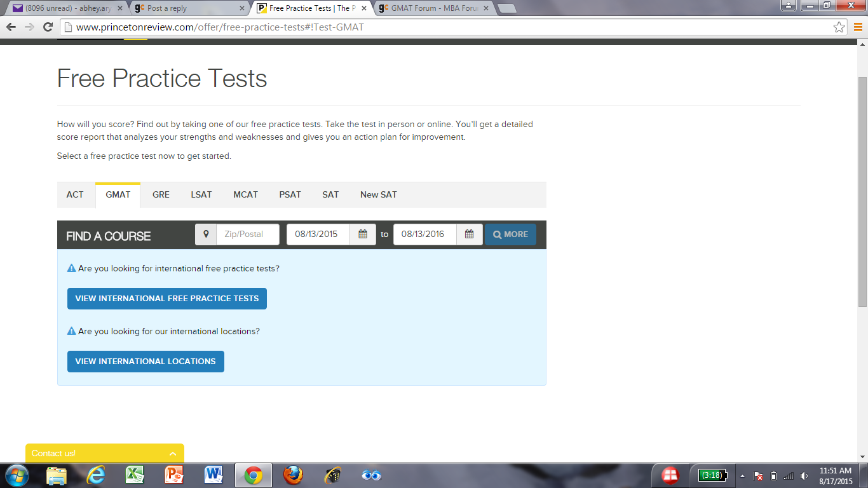Click the volume icon in system tray

804,476
